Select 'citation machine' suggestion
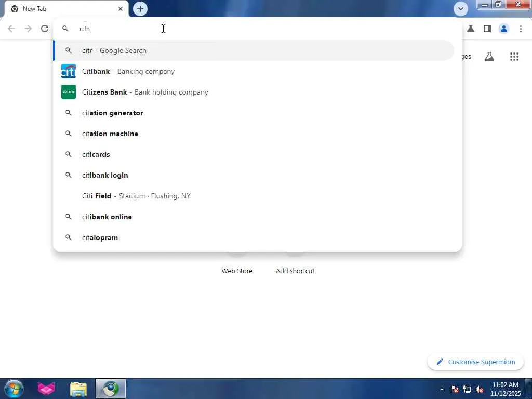 (x=254, y=134)
